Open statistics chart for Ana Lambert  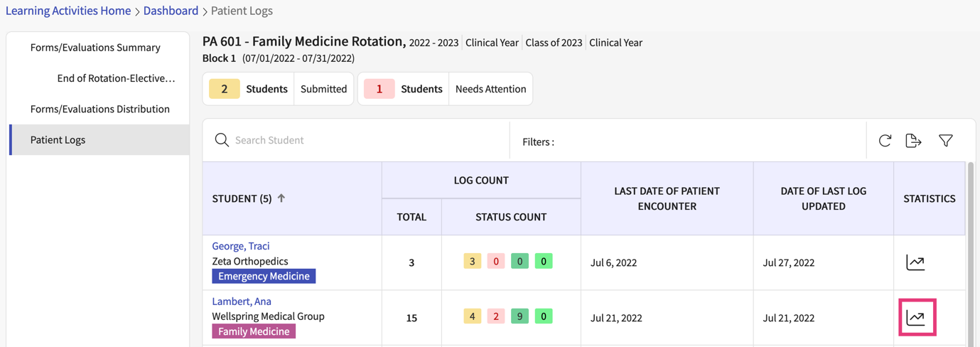(x=916, y=317)
